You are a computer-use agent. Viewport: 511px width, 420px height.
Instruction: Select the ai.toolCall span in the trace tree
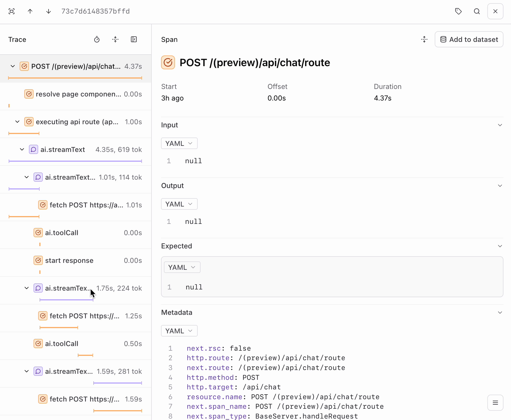(61, 233)
